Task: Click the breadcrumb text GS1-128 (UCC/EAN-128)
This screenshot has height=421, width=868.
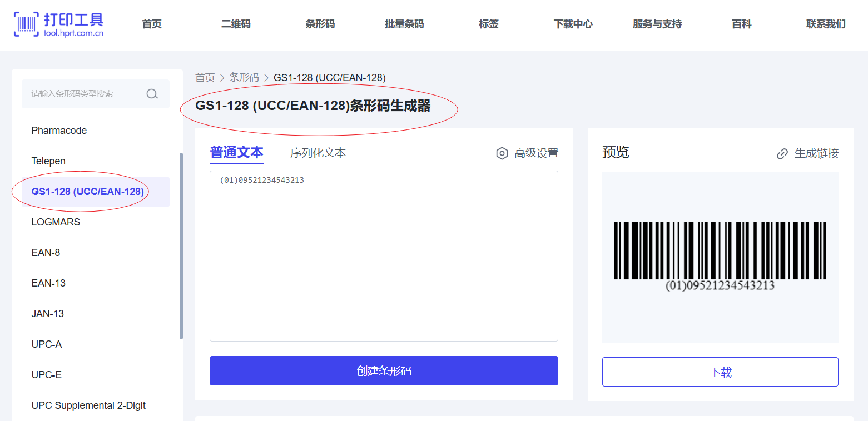Action: click(x=330, y=78)
